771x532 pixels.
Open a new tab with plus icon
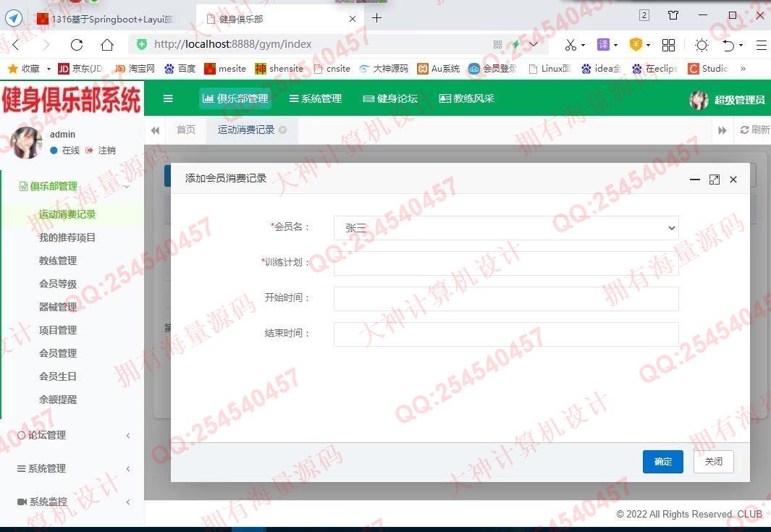point(376,18)
